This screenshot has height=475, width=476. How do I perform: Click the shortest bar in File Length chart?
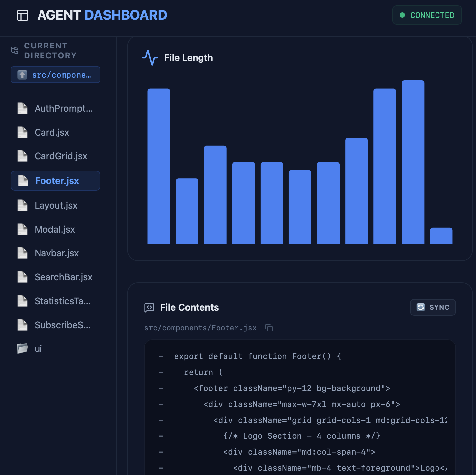pos(441,236)
